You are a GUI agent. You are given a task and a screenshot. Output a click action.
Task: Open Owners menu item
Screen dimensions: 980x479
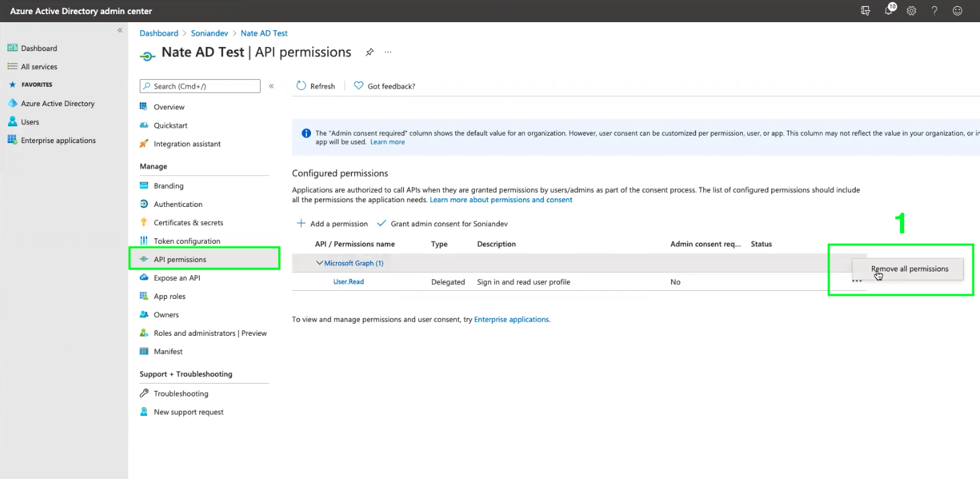pos(167,314)
